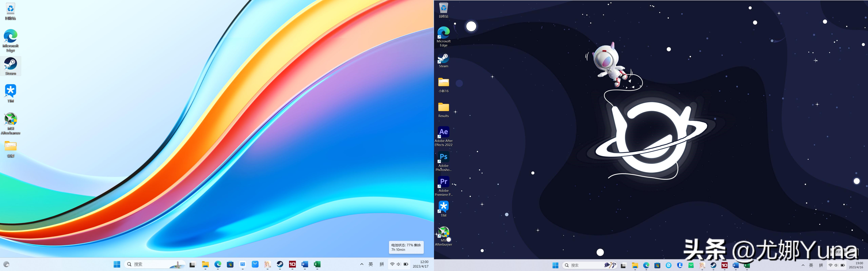Open the Results folder on the desktop
Screen dimensions: 868x271
(x=443, y=108)
